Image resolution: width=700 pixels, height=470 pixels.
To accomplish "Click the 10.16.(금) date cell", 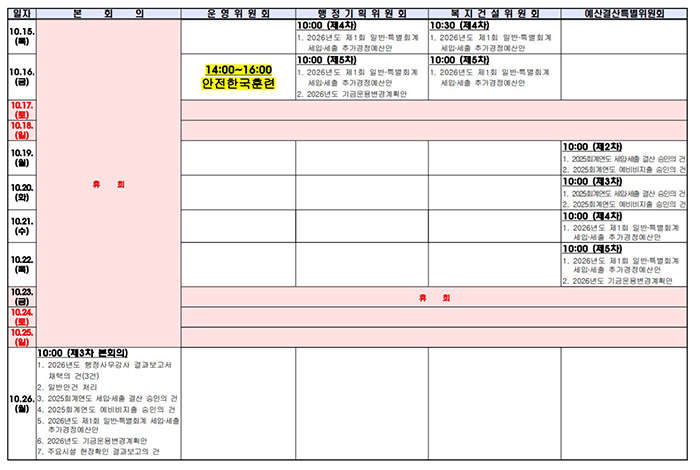I will click(22, 77).
